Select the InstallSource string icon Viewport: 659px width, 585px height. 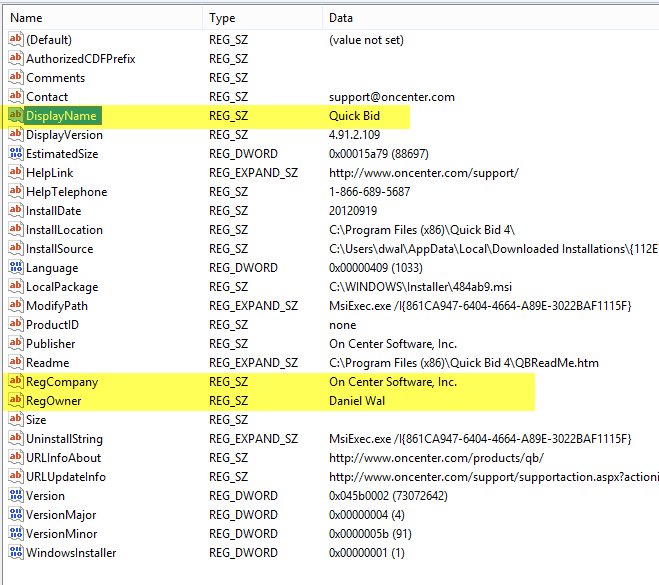pos(16,248)
